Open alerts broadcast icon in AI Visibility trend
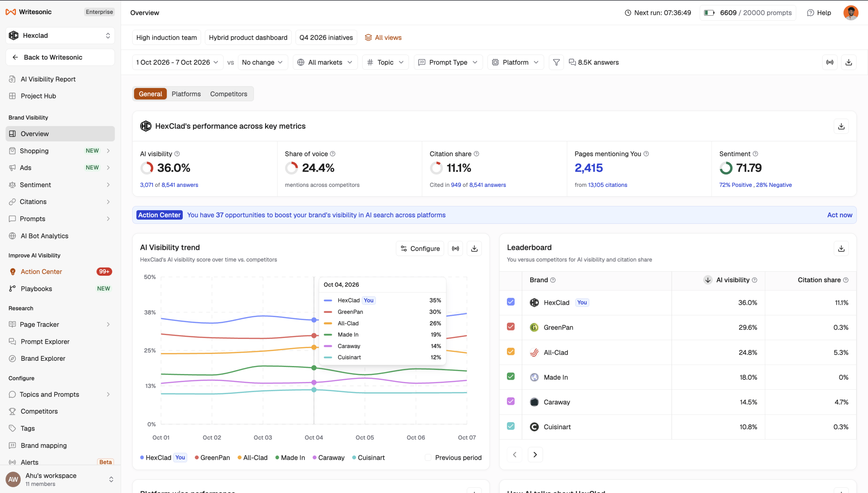The image size is (868, 493). click(455, 249)
